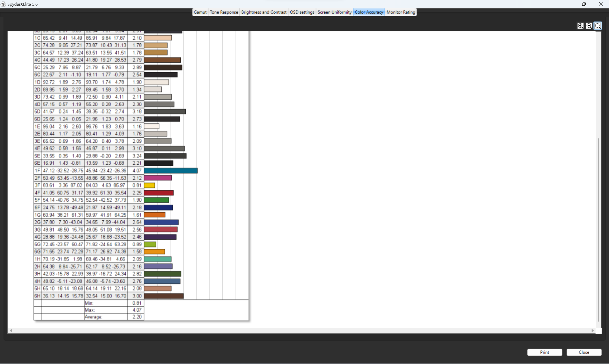This screenshot has height=364, width=609.
Task: Click the right horizontal scroll arrow
Action: (x=593, y=330)
